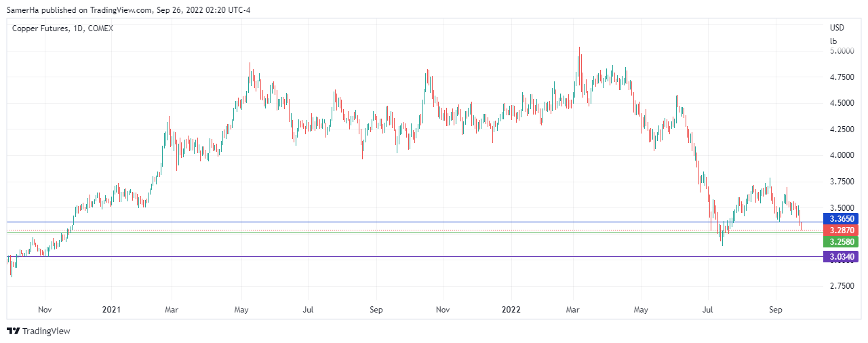Click the red 3.2870 current price tag
This screenshot has height=343, width=868.
841,230
